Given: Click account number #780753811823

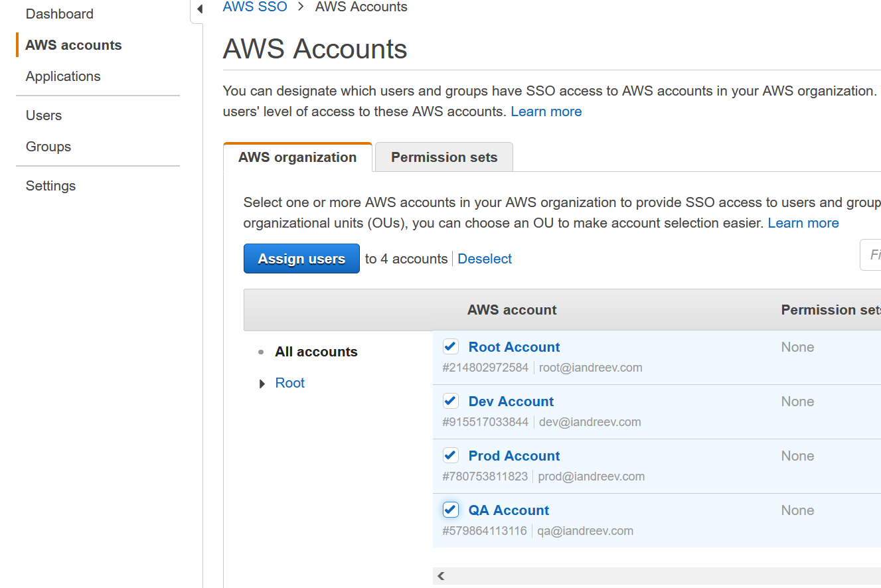Looking at the screenshot, I should [485, 477].
